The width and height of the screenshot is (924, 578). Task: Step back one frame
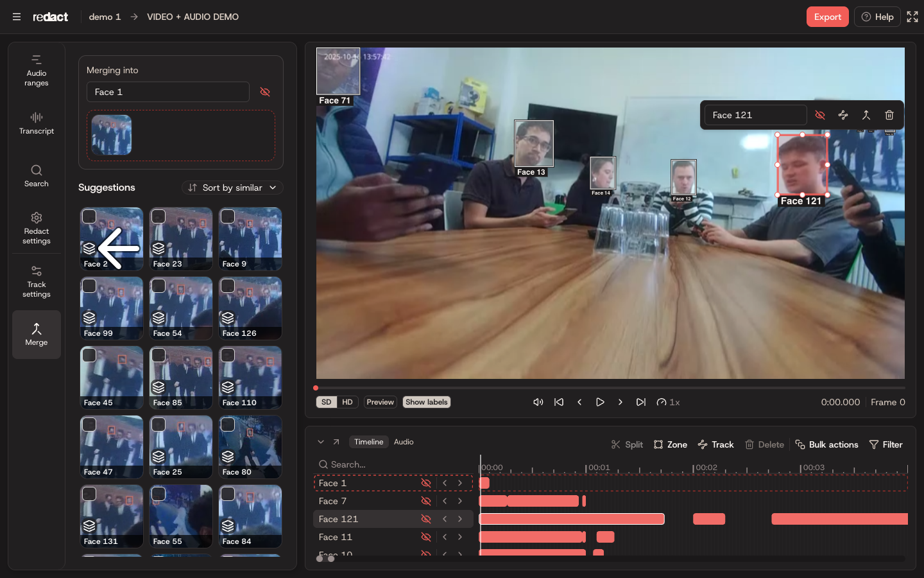(x=579, y=402)
